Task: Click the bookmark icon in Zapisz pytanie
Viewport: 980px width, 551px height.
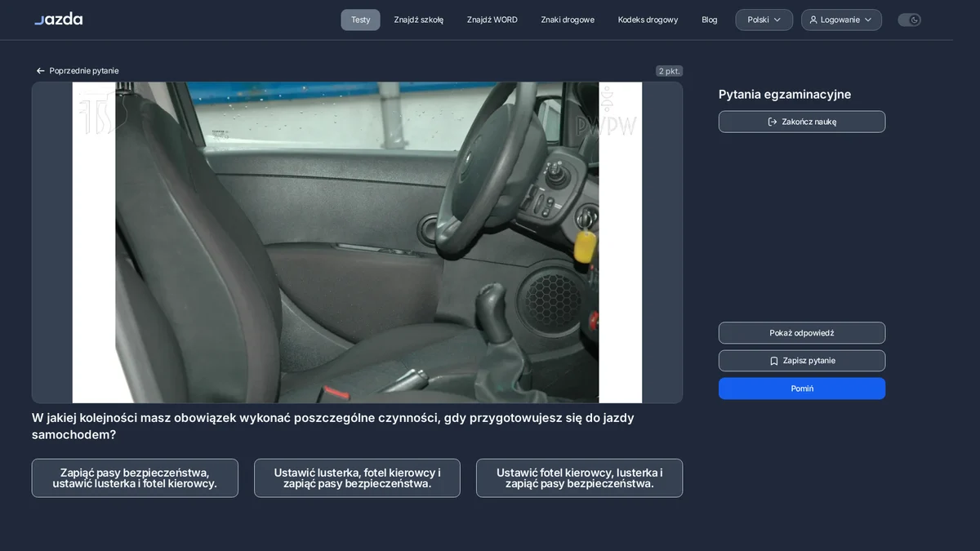Action: (x=774, y=361)
